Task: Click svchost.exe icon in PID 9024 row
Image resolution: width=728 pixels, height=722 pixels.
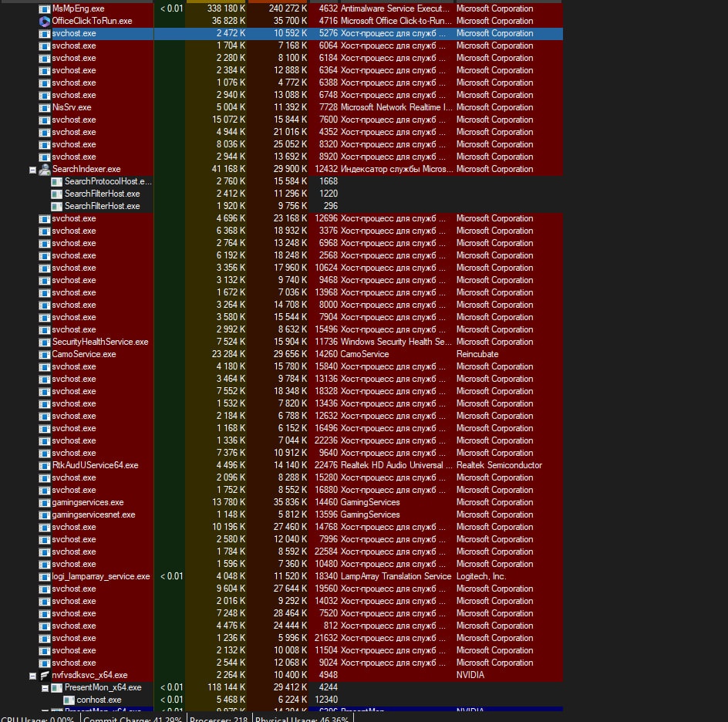Action: (x=45, y=663)
